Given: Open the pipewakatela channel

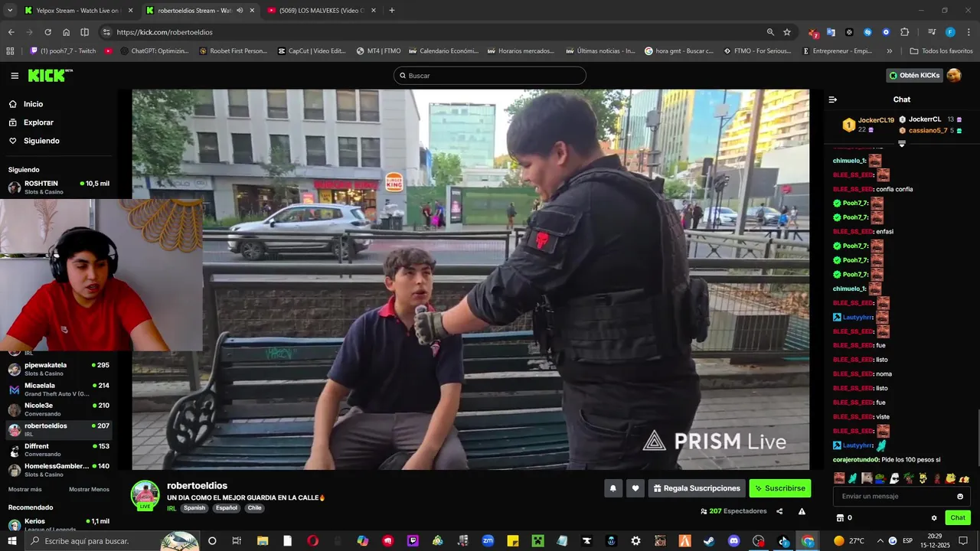Looking at the screenshot, I should tap(59, 369).
